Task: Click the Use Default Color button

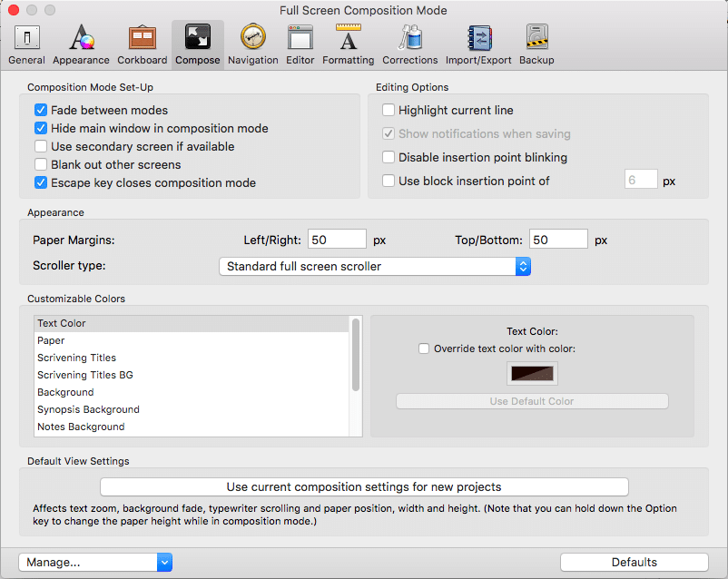Action: pyautogui.click(x=532, y=401)
